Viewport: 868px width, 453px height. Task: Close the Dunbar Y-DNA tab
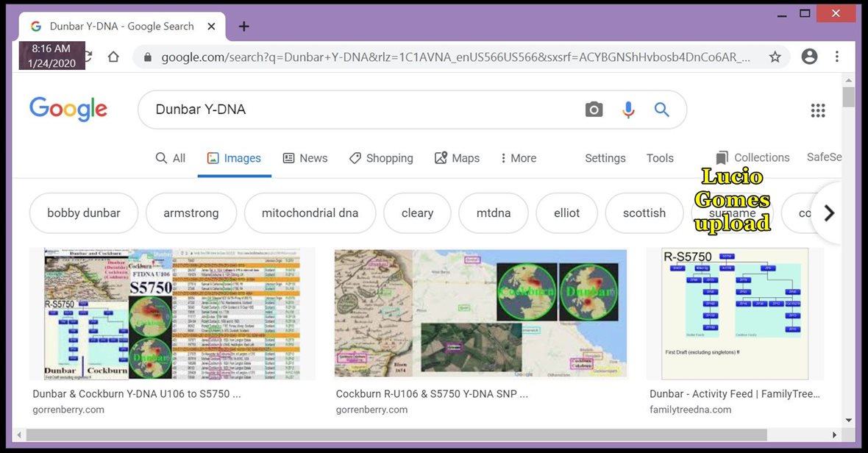point(212,26)
